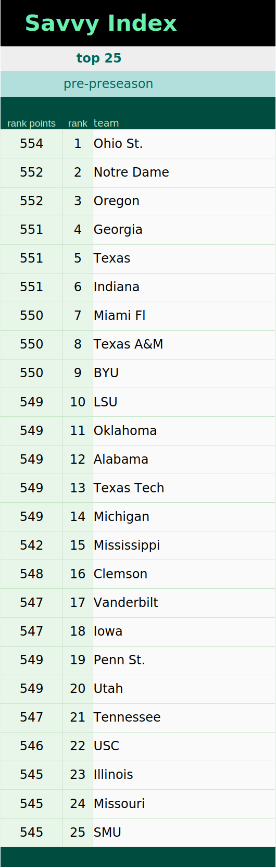Viewport: 276px width, 868px height.
Task: Click the rank column header
Action: pos(78,123)
